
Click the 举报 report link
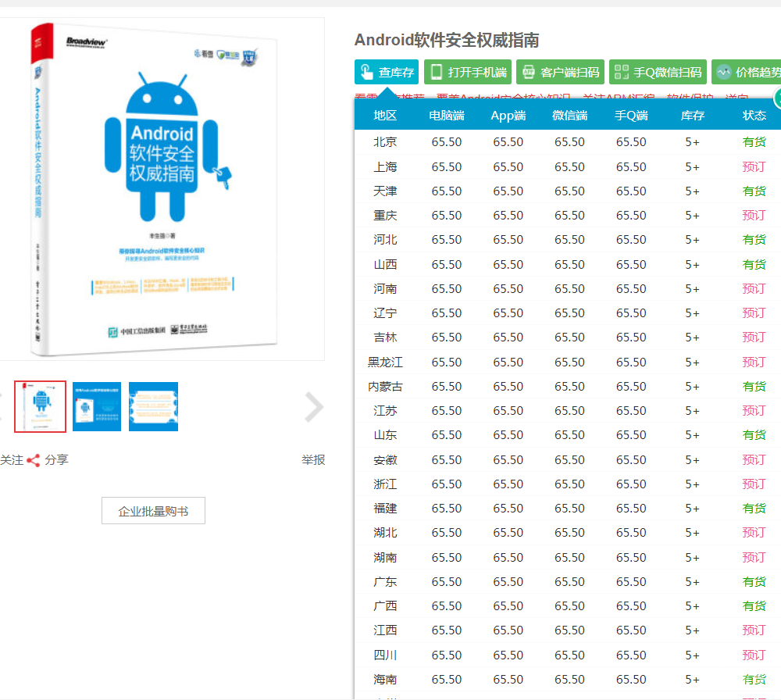tap(313, 460)
